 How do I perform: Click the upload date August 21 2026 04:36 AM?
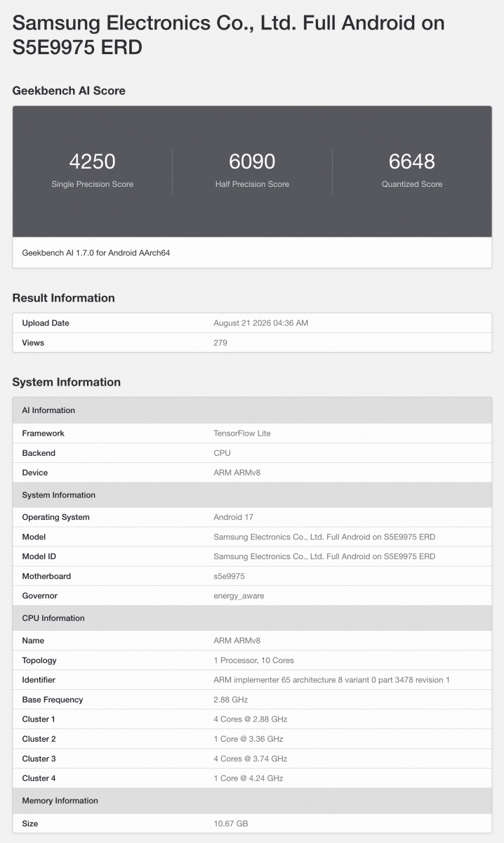pyautogui.click(x=260, y=323)
